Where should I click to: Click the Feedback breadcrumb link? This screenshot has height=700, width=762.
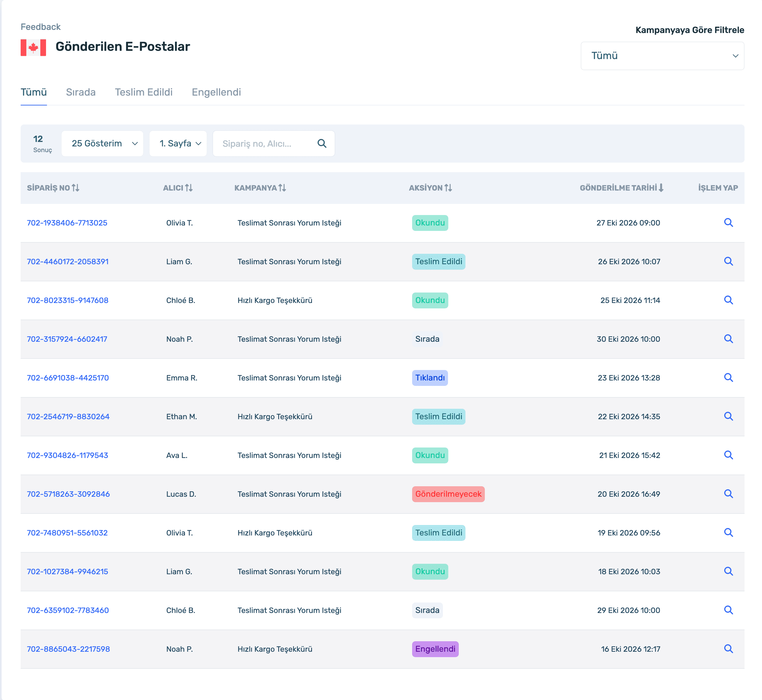(x=41, y=27)
